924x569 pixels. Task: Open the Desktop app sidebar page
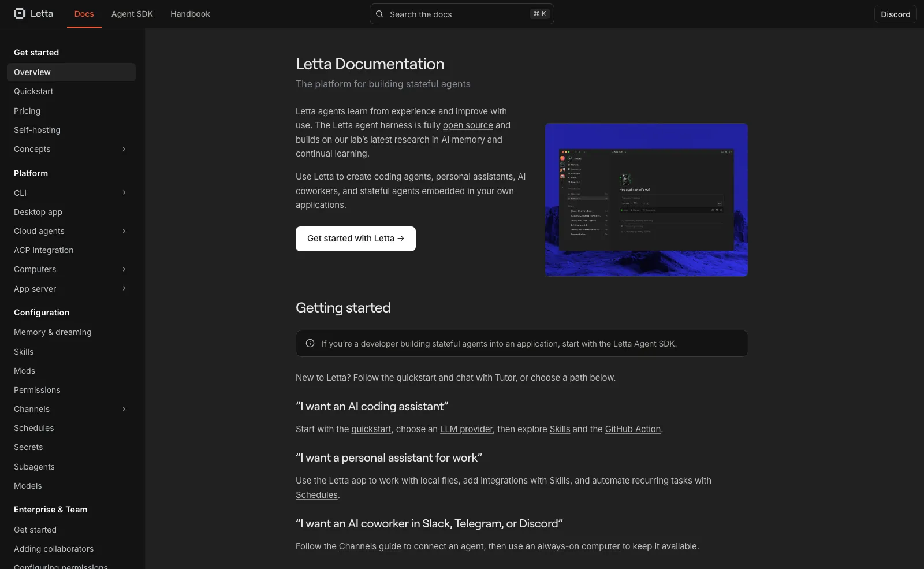[38, 212]
